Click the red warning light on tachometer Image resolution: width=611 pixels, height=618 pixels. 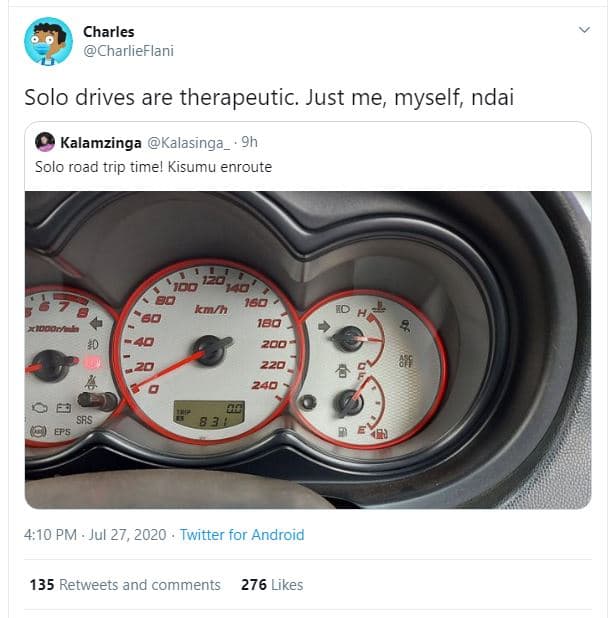tap(93, 362)
